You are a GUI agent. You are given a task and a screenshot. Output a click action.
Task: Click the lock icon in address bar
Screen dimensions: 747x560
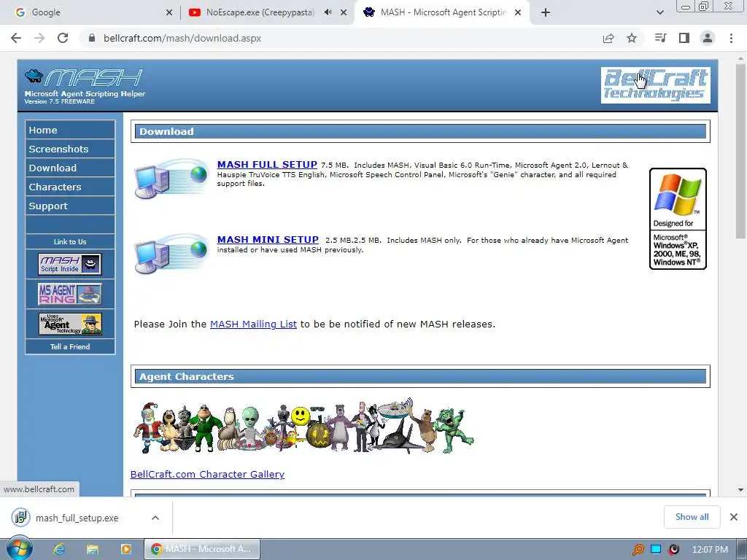(92, 38)
